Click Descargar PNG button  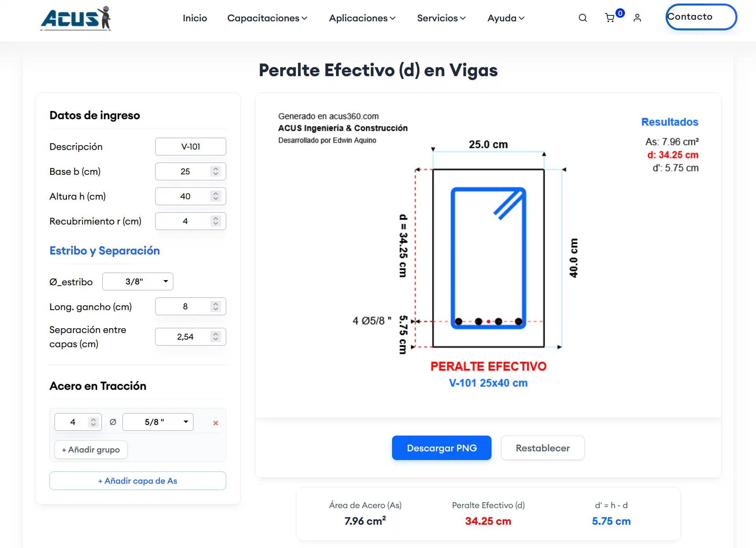(x=442, y=448)
